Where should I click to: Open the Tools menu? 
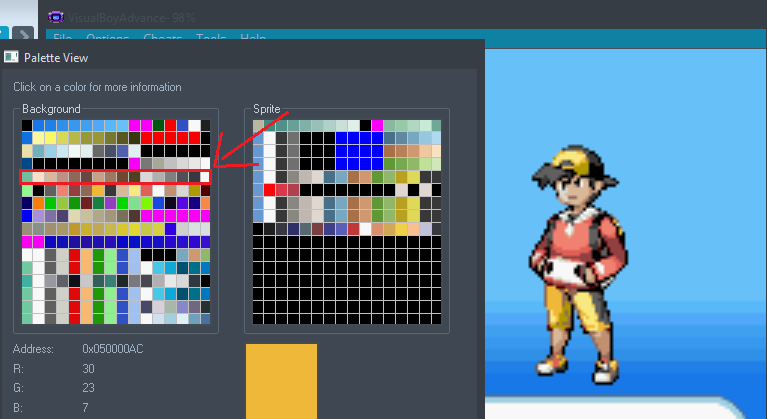click(211, 39)
